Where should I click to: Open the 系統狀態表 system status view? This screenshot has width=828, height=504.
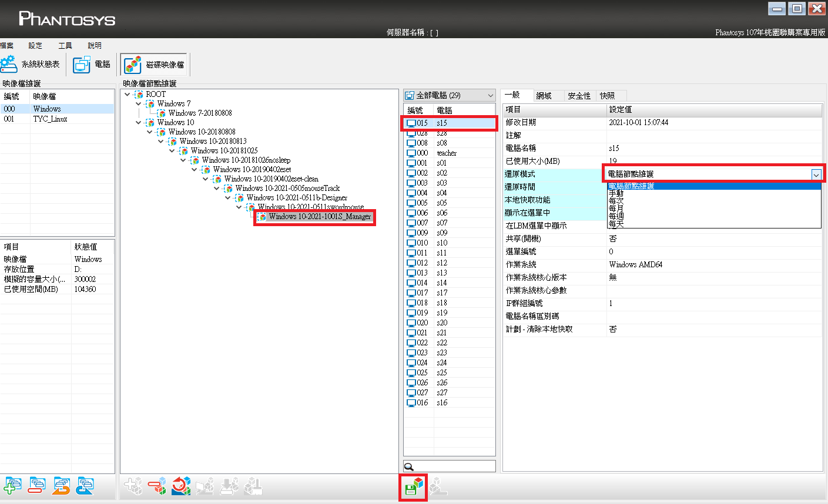click(x=31, y=64)
